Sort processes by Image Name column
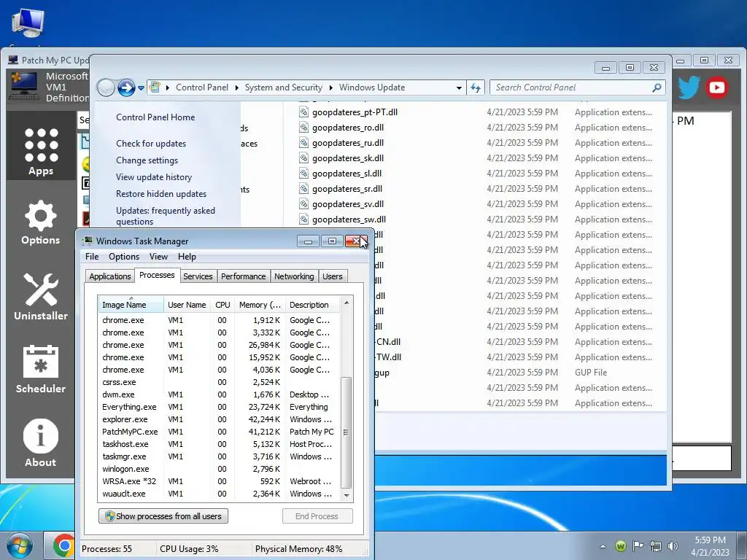 pos(131,305)
